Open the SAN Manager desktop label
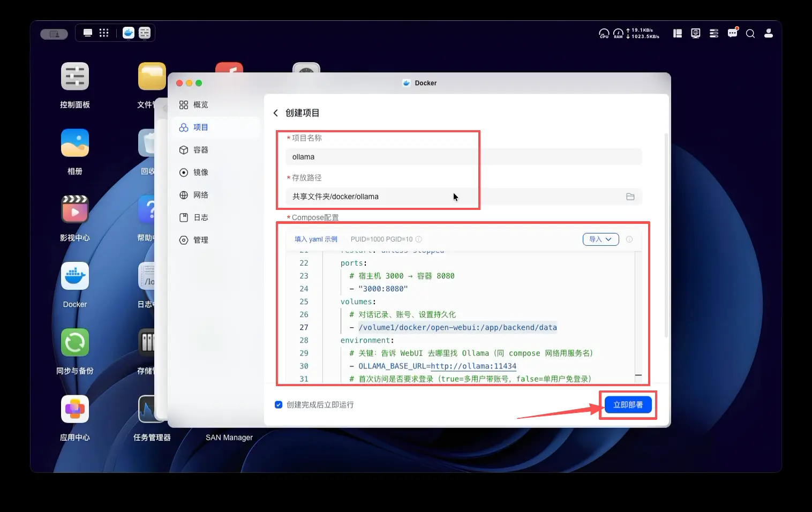The image size is (812, 512). pos(229,438)
